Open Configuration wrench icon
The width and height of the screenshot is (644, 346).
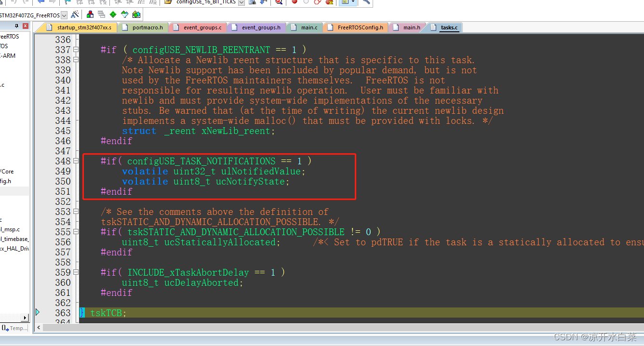point(366,2)
